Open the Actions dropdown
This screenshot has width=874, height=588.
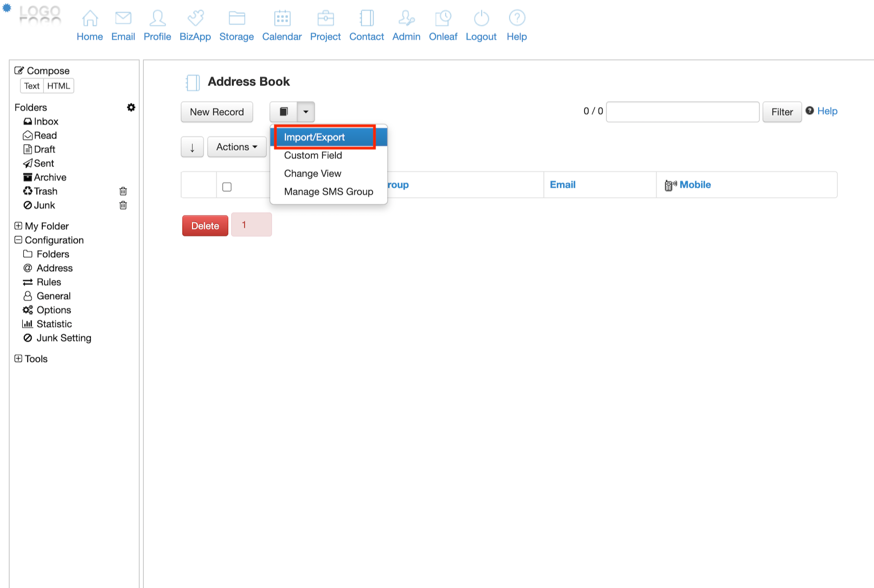(237, 147)
